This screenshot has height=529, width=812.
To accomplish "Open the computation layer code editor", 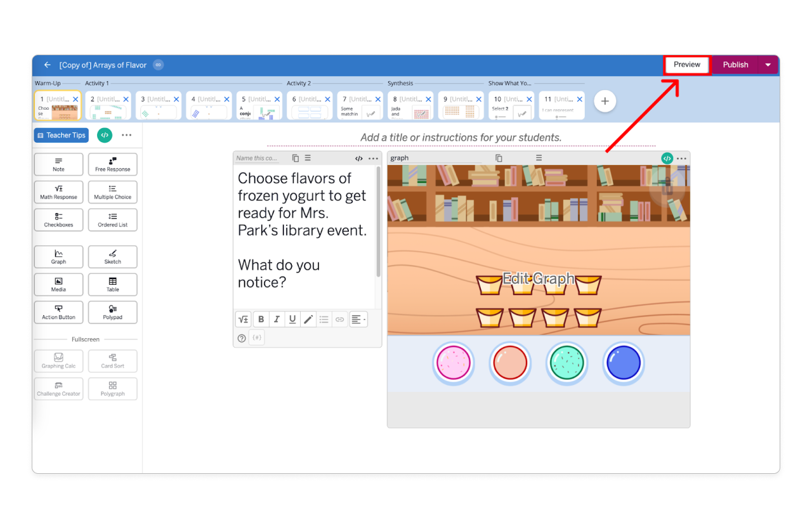I will [x=104, y=135].
